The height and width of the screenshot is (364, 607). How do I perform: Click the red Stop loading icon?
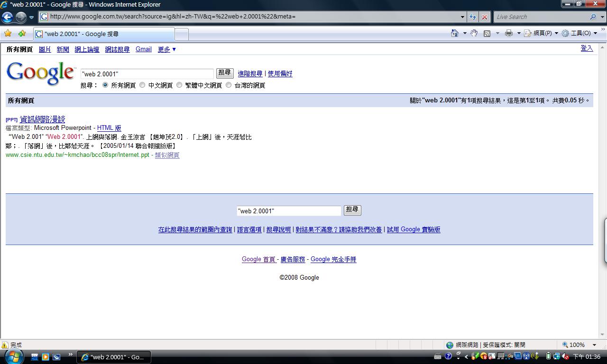coord(484,17)
